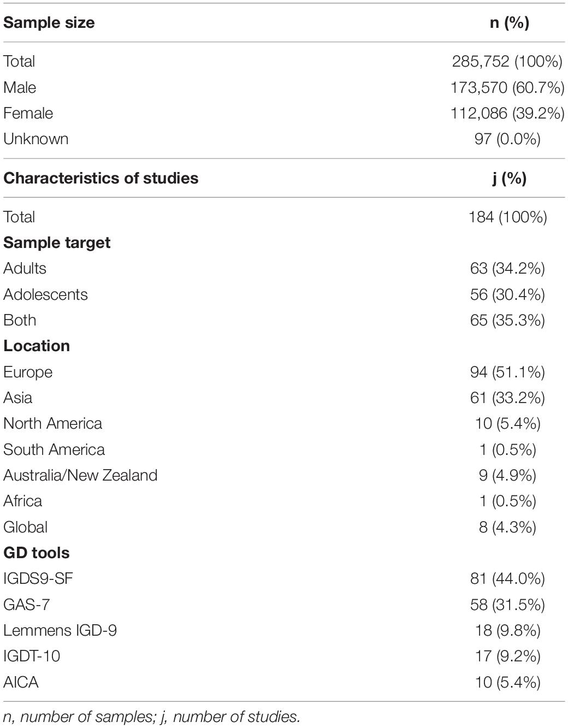
Task: Click the Adolescents value 56 (30.4%)
Action: [x=508, y=294]
